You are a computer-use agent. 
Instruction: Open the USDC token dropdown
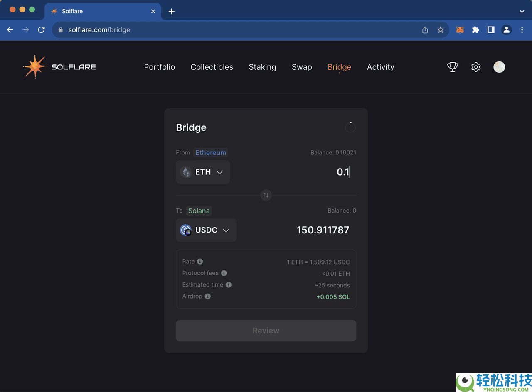(206, 230)
